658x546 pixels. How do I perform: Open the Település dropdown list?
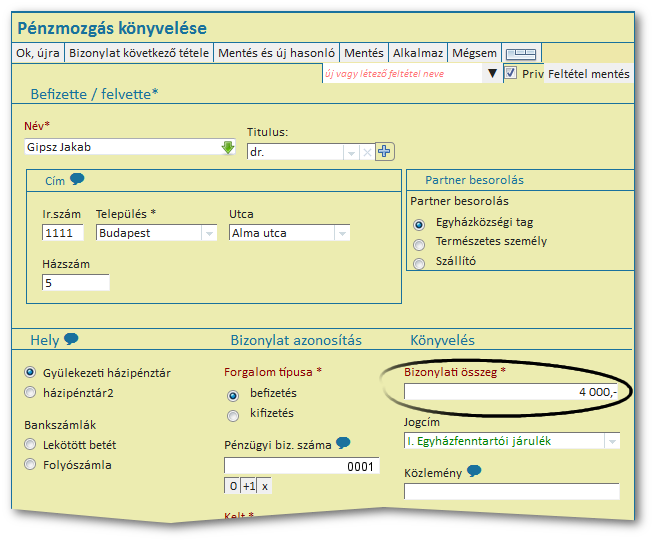(x=209, y=233)
